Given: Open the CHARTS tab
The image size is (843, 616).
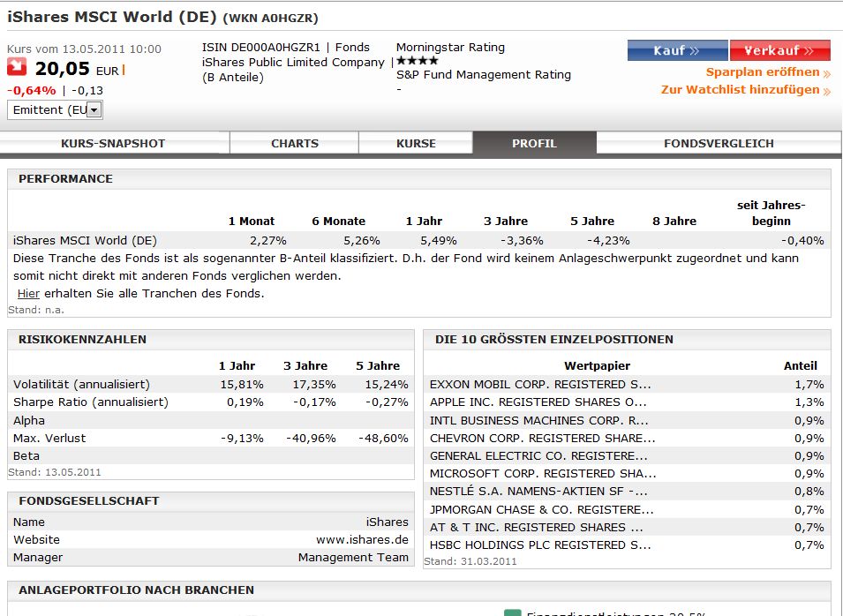Looking at the screenshot, I should point(295,144).
